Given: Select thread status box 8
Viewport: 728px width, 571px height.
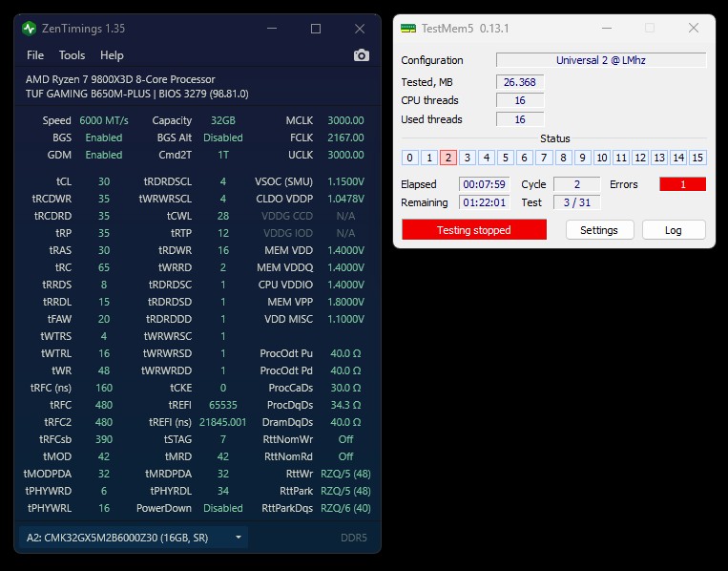Looking at the screenshot, I should [x=563, y=158].
